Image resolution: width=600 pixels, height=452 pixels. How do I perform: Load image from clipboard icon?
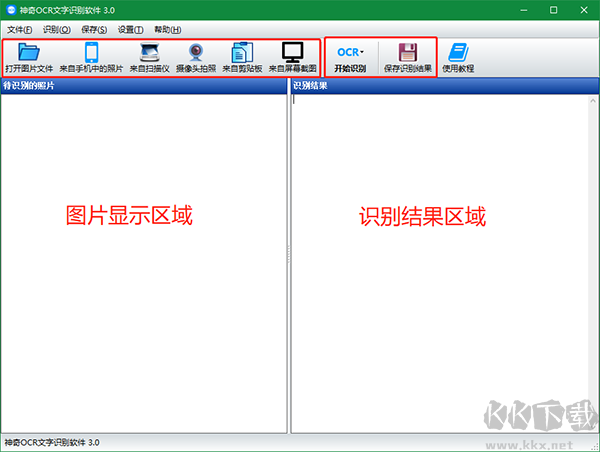coord(242,52)
